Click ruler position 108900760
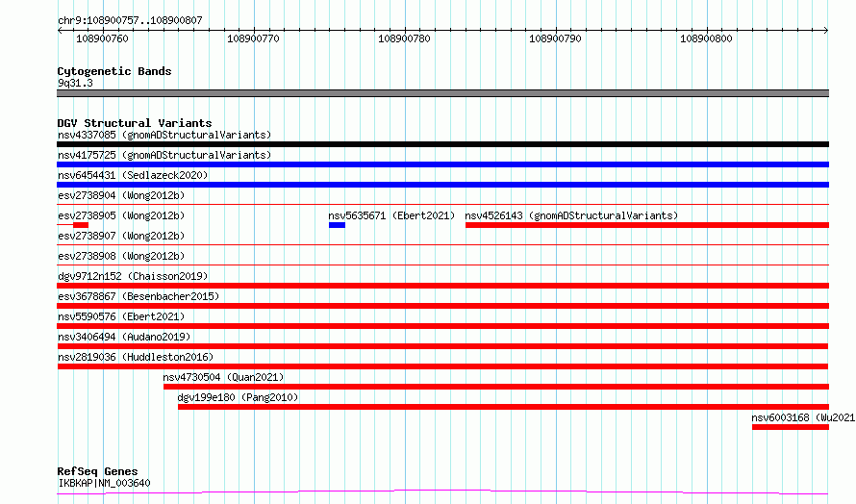This screenshot has width=856, height=504. click(x=102, y=38)
